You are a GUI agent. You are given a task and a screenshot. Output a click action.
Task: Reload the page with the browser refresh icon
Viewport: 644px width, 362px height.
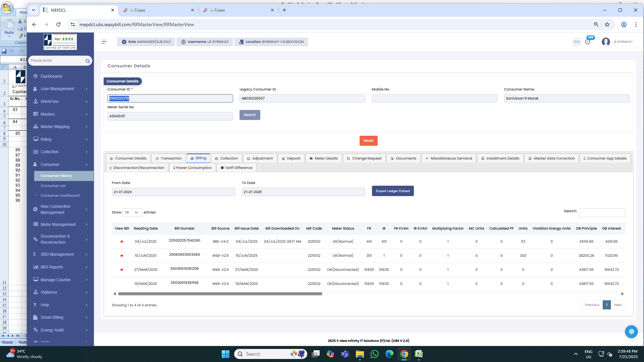pyautogui.click(x=58, y=24)
